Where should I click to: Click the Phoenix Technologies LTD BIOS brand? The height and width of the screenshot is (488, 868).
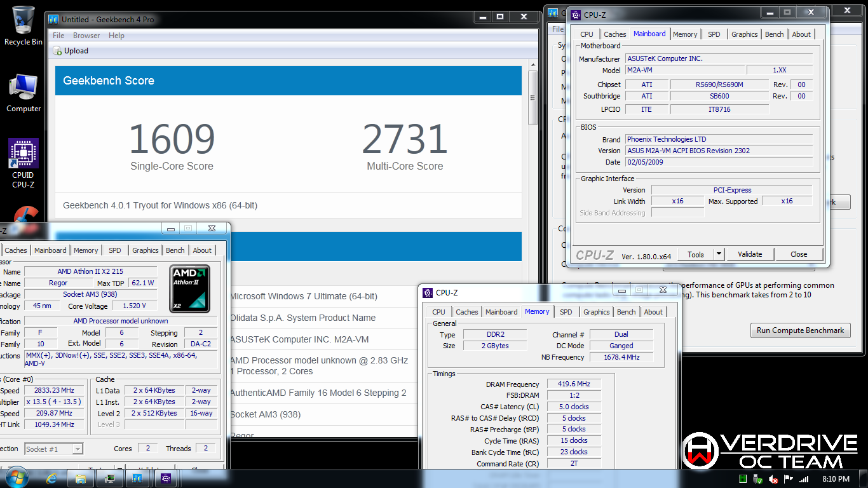(719, 139)
